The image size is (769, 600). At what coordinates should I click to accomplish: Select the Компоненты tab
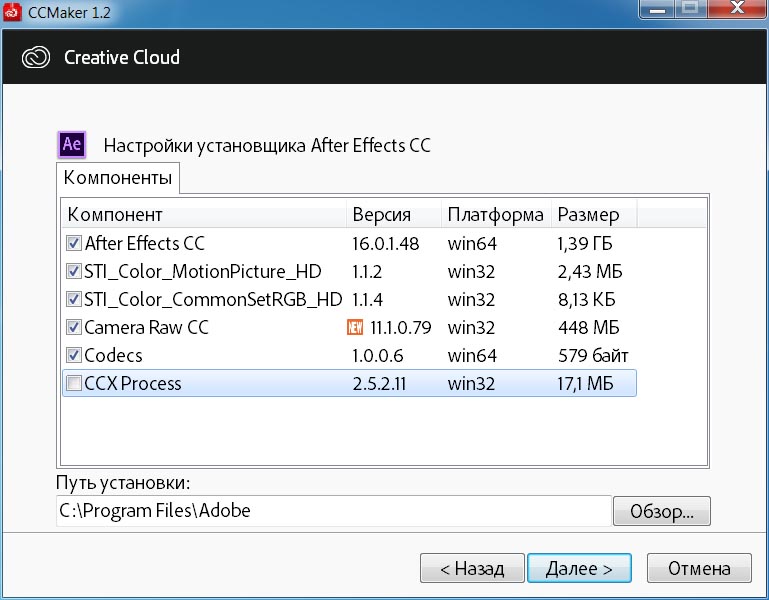point(118,178)
